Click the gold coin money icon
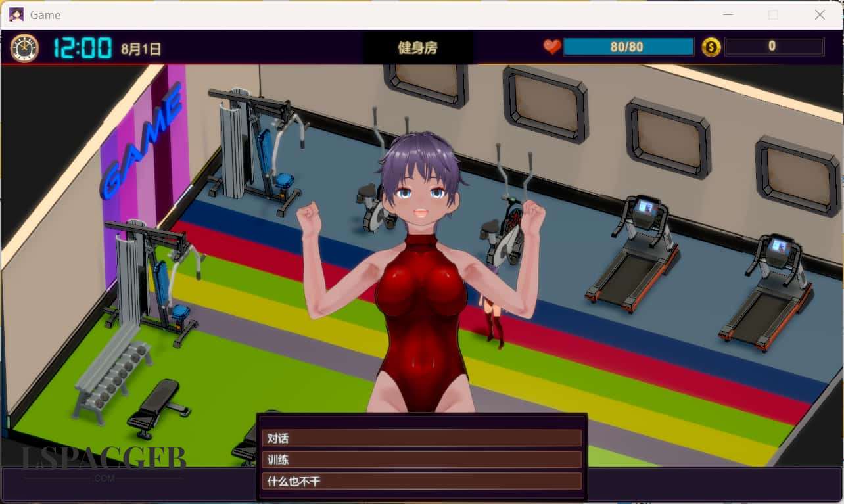This screenshot has width=844, height=504. pyautogui.click(x=711, y=47)
